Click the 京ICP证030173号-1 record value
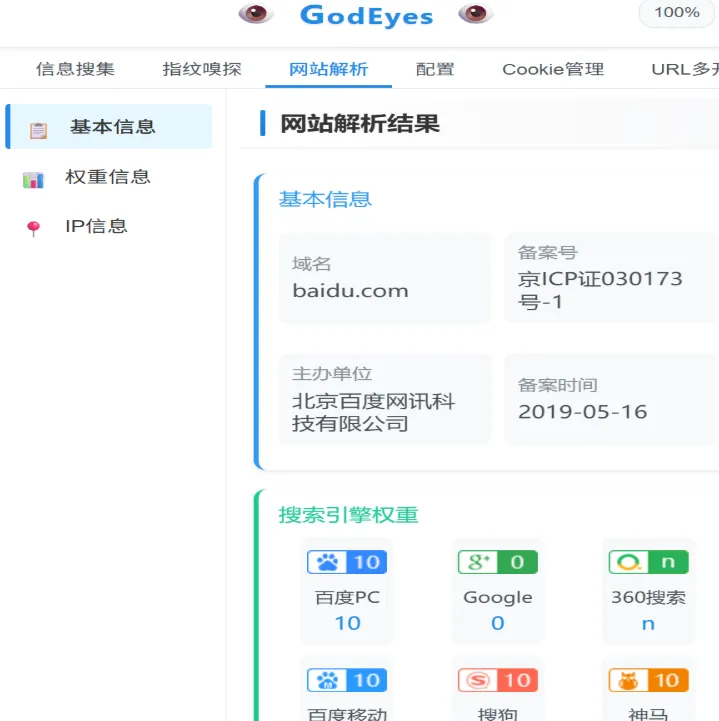Screen dimensions: 719x721 pyautogui.click(x=600, y=290)
